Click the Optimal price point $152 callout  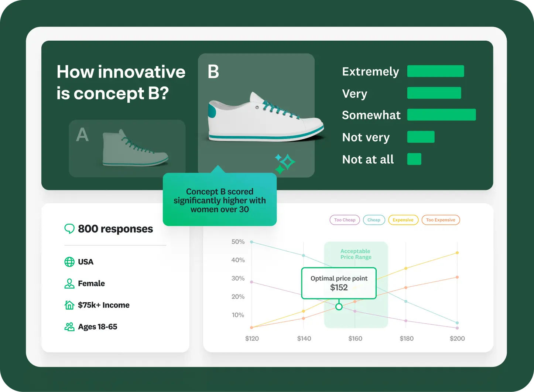(339, 283)
